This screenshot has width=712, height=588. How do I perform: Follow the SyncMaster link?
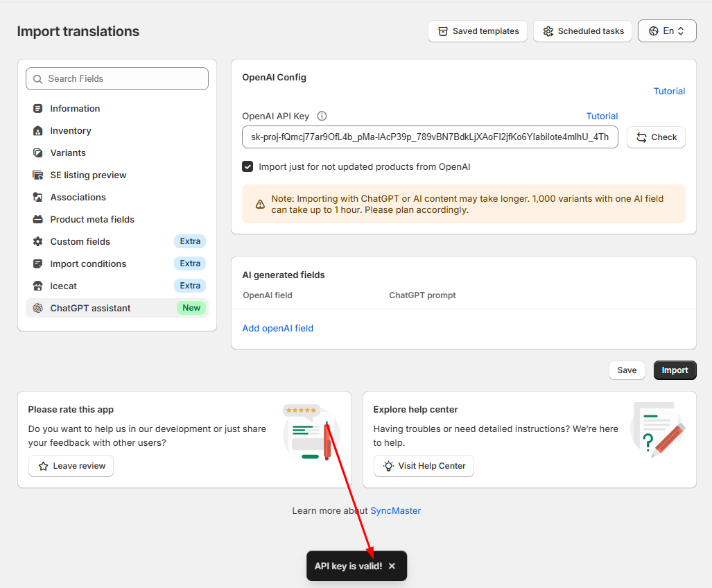tap(395, 511)
